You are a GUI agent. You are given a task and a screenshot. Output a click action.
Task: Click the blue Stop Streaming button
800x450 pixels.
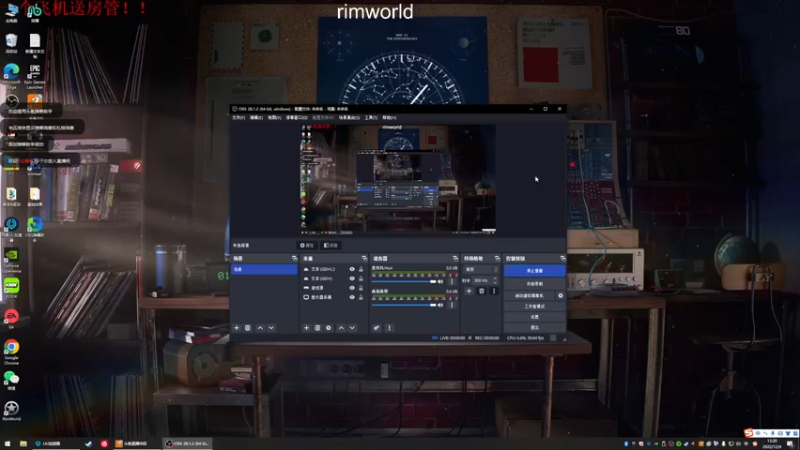[x=534, y=270]
